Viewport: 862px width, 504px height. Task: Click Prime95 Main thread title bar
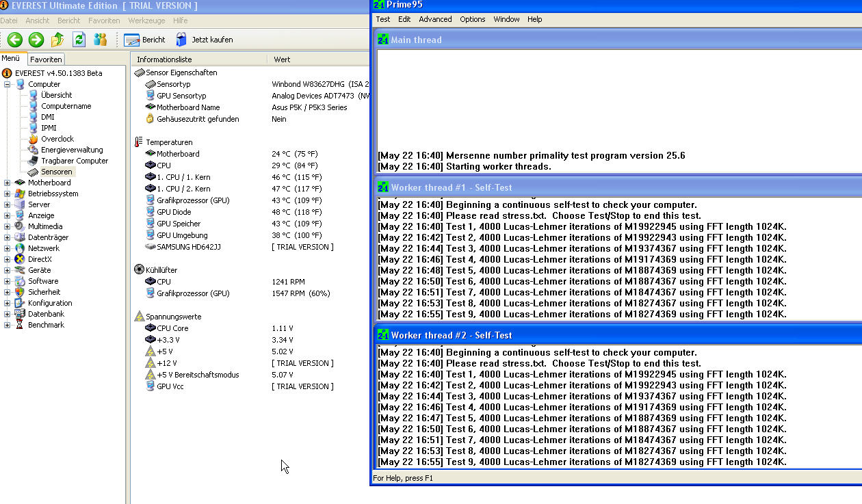click(x=618, y=40)
